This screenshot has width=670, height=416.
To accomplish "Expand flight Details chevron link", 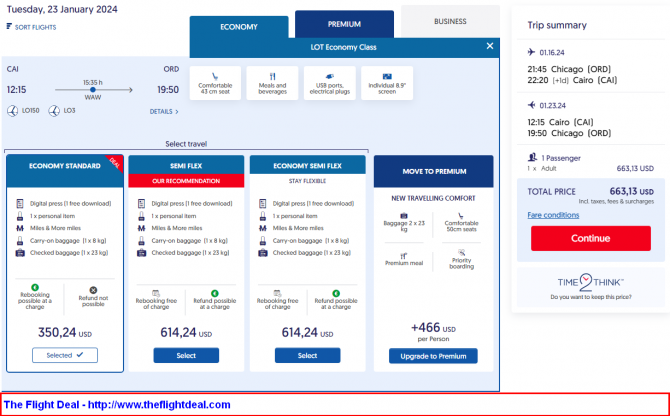I will (x=164, y=111).
